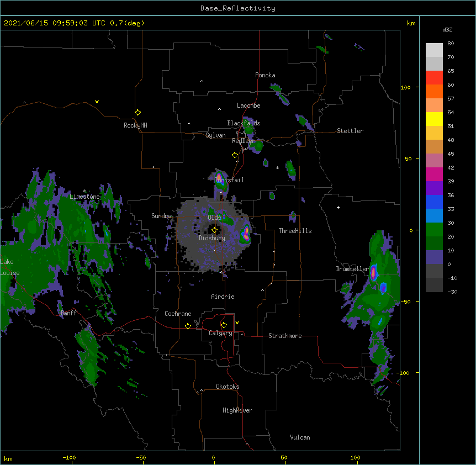The image size is (476, 465).
Task: Click the RedDeer label
Action: point(243,141)
